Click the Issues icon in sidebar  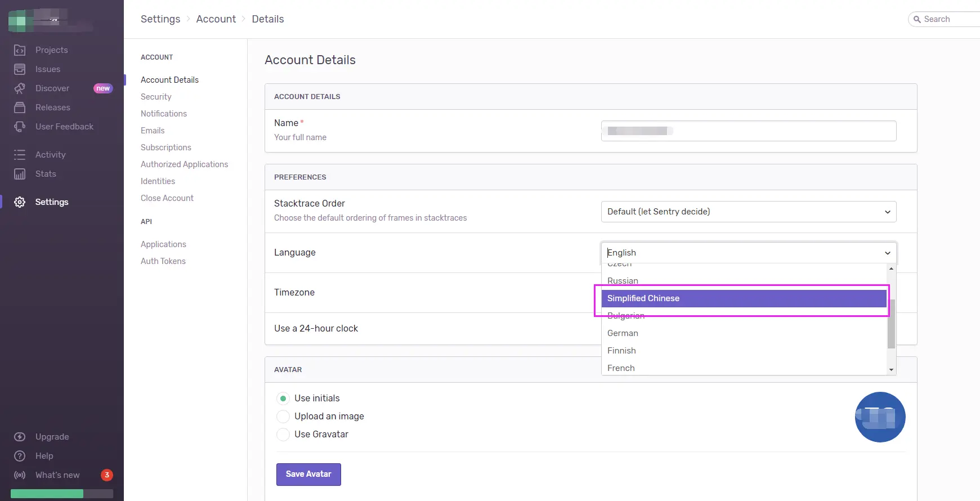(x=20, y=69)
